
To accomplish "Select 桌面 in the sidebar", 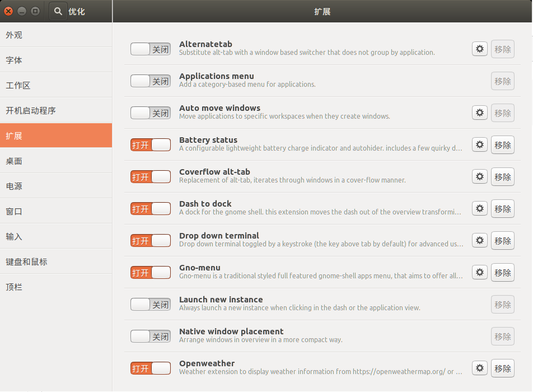I will point(56,161).
